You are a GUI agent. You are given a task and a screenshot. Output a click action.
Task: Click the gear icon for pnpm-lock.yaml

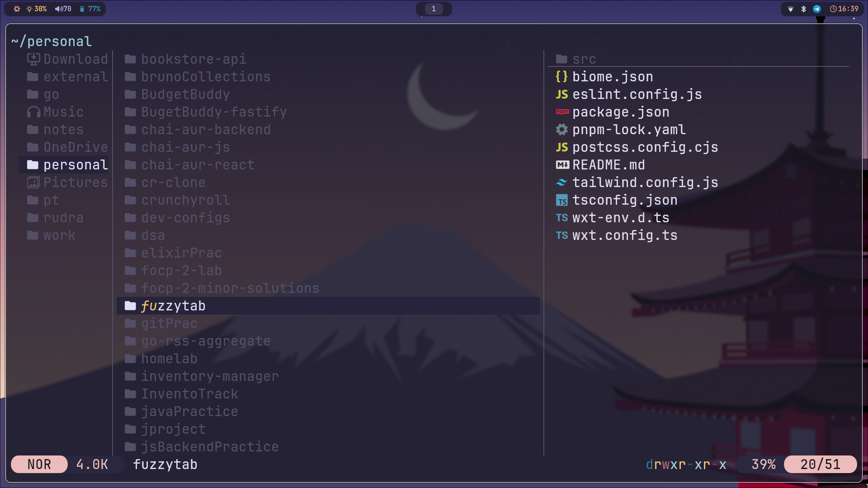coord(561,130)
